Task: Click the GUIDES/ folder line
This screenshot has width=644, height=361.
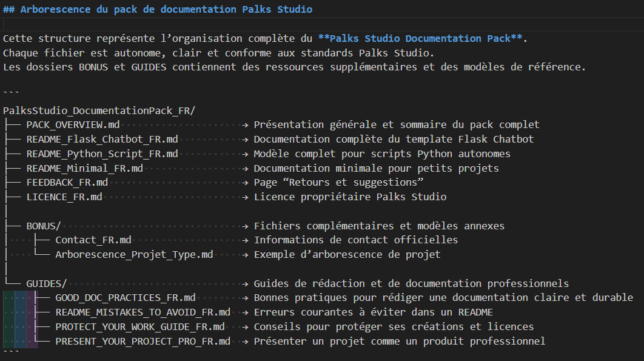Action: [x=47, y=283]
